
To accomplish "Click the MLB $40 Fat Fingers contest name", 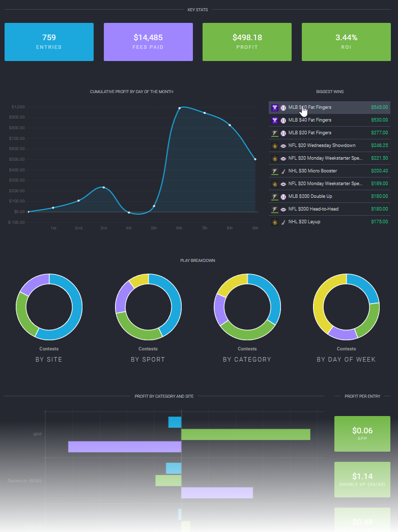I will coord(310,120).
